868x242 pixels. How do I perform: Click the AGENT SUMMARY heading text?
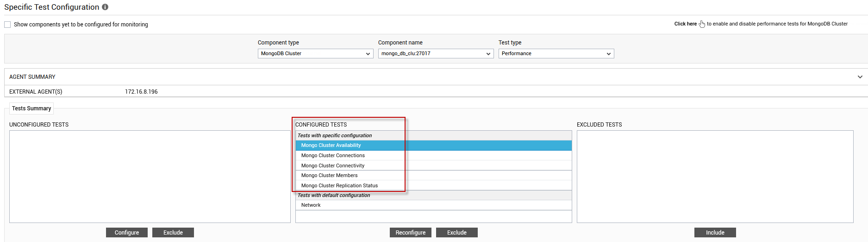32,77
